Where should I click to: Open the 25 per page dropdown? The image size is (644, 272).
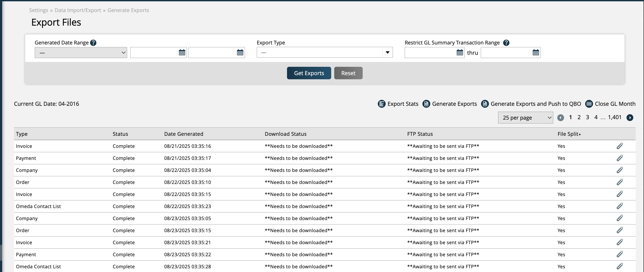click(525, 118)
